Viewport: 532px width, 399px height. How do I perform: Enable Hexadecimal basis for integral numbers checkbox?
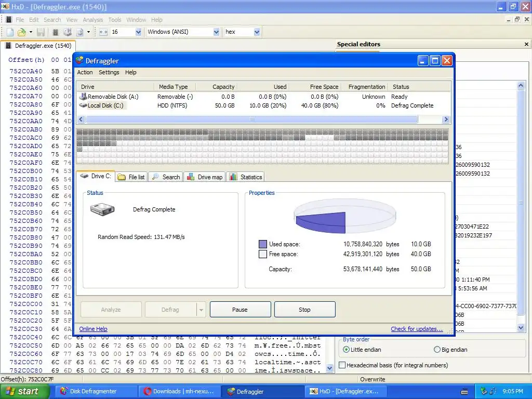(342, 365)
